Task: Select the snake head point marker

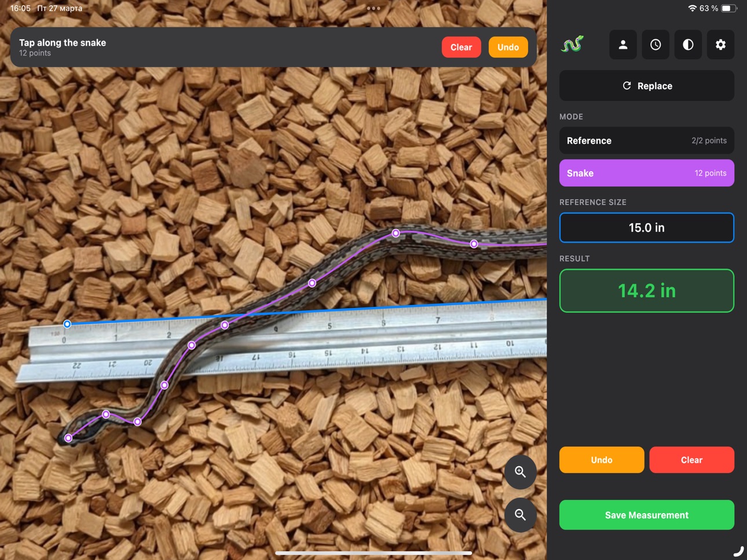Action: 68,438
